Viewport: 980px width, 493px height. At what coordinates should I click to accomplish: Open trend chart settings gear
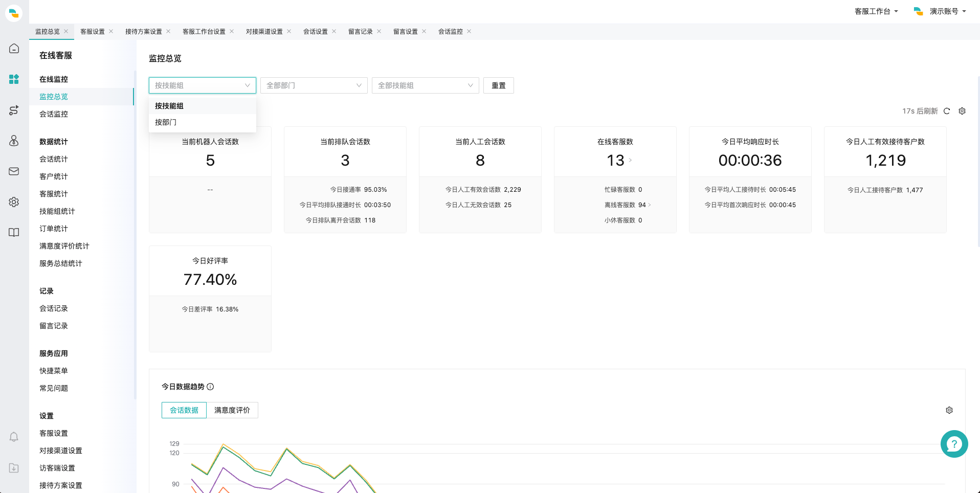point(949,410)
